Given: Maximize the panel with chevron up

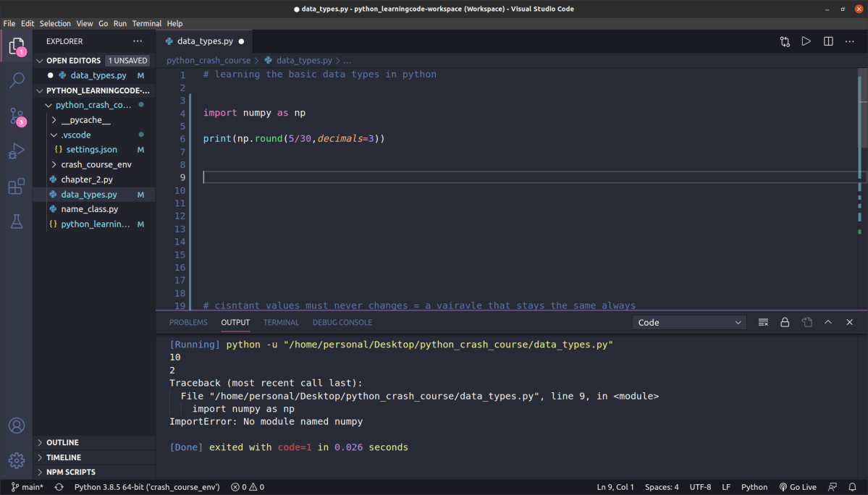Looking at the screenshot, I should 828,323.
